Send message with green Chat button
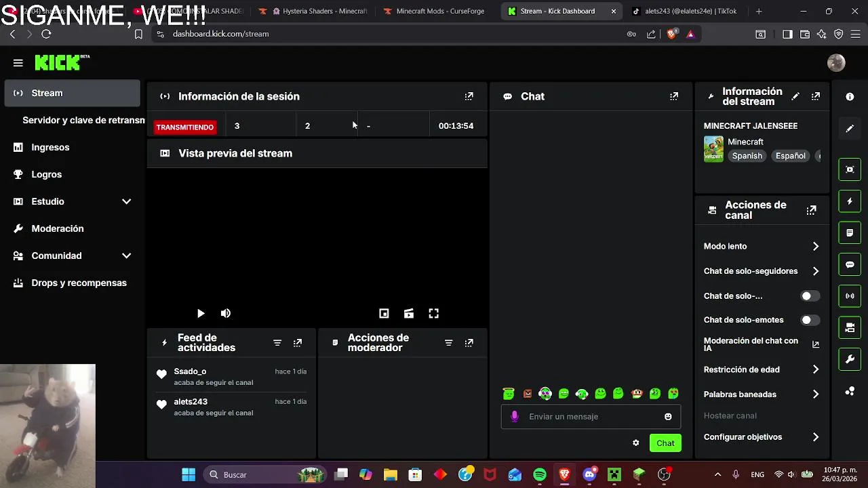 [x=665, y=443]
